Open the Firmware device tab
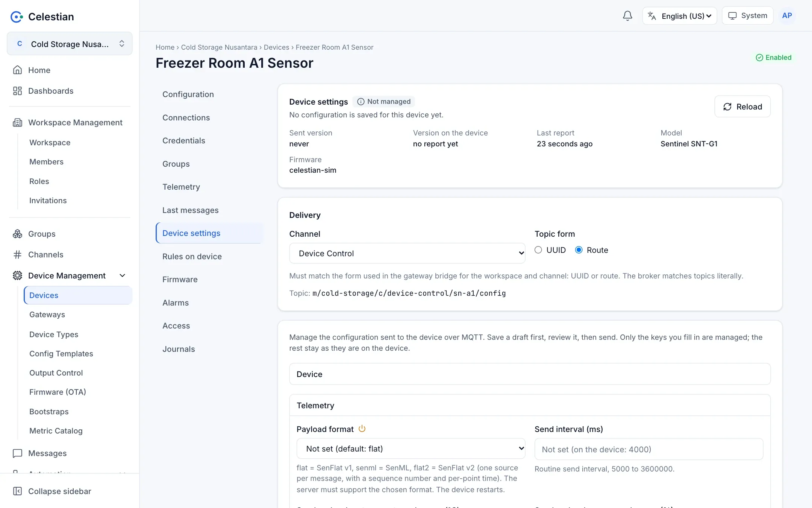This screenshot has width=812, height=508. [x=180, y=280]
